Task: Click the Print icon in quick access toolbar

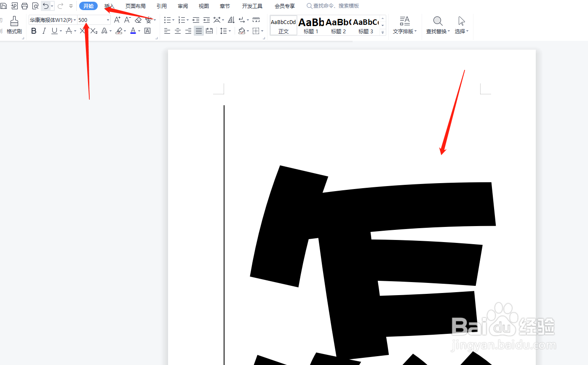Action: click(x=24, y=6)
